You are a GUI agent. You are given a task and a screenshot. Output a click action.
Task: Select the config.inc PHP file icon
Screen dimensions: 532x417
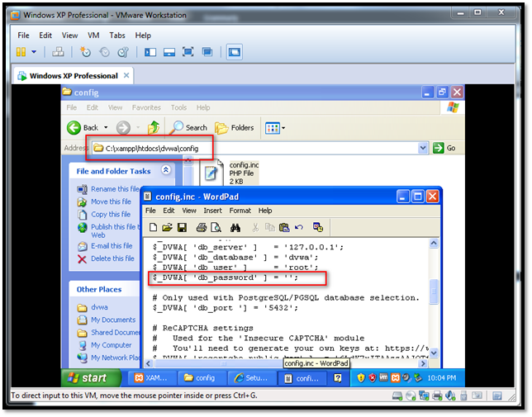[212, 172]
